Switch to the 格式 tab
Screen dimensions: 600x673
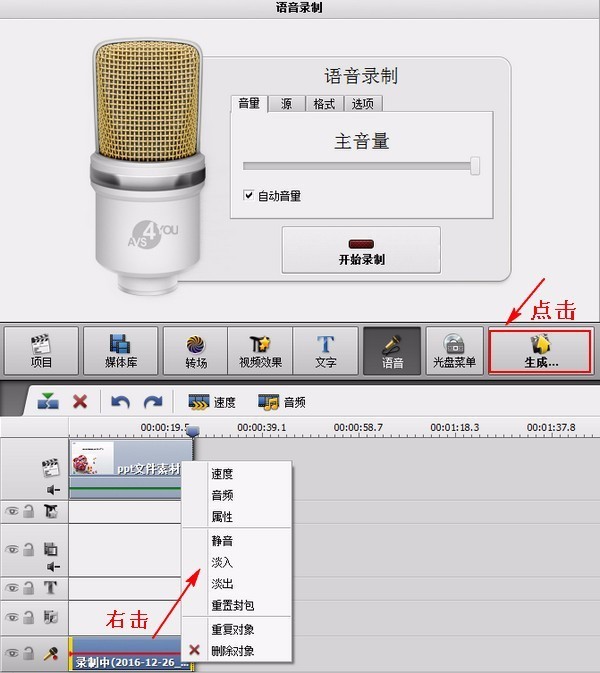point(324,103)
